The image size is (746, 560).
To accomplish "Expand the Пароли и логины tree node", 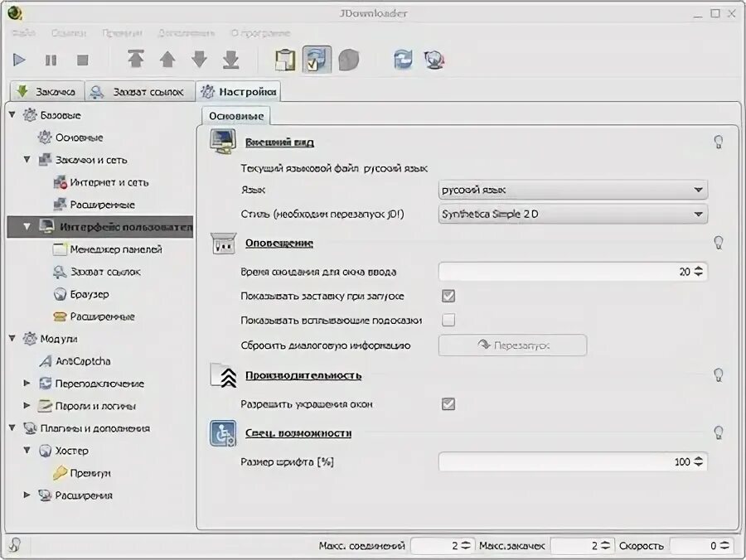I will [27, 405].
